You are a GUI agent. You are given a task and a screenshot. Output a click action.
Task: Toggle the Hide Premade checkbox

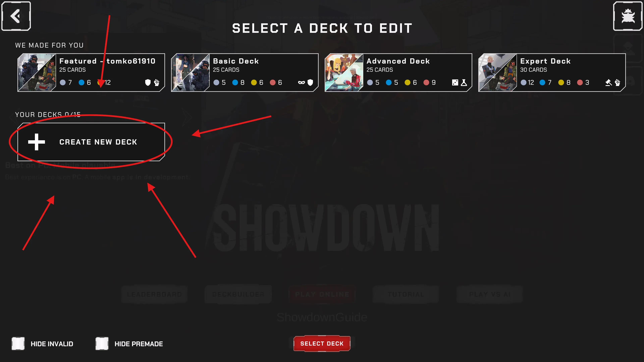102,344
